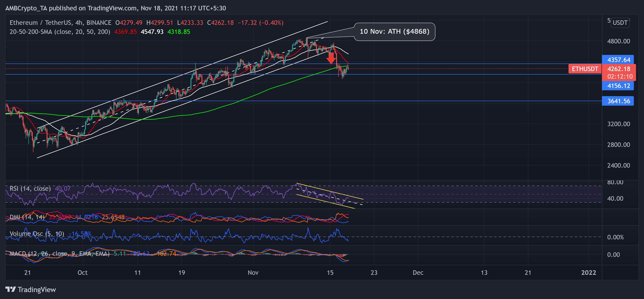Click the 3641.56 price level label
The image size is (644, 299).
[x=618, y=101]
